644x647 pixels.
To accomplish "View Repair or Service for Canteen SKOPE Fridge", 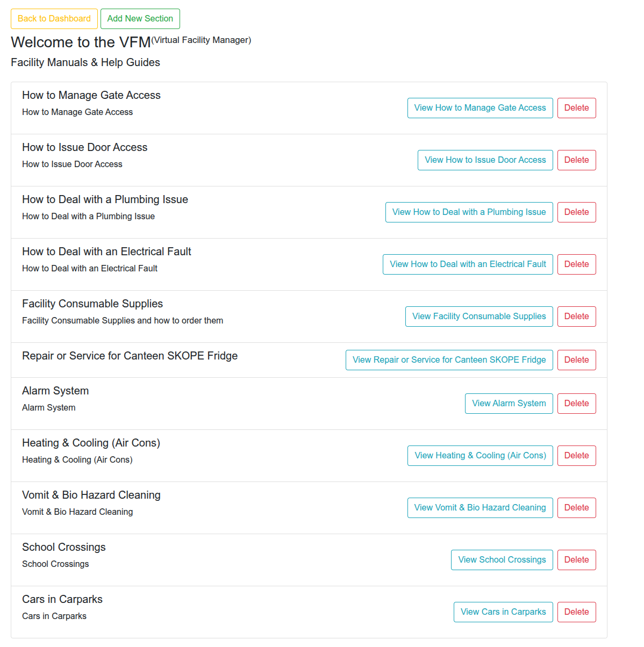I will 449,360.
